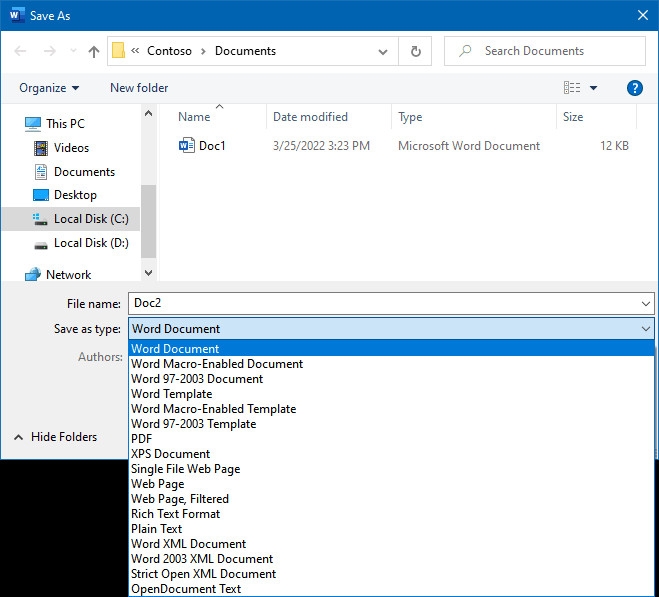This screenshot has width=659, height=597.
Task: Choose Word Macro-Enabled Document type
Action: click(x=391, y=364)
